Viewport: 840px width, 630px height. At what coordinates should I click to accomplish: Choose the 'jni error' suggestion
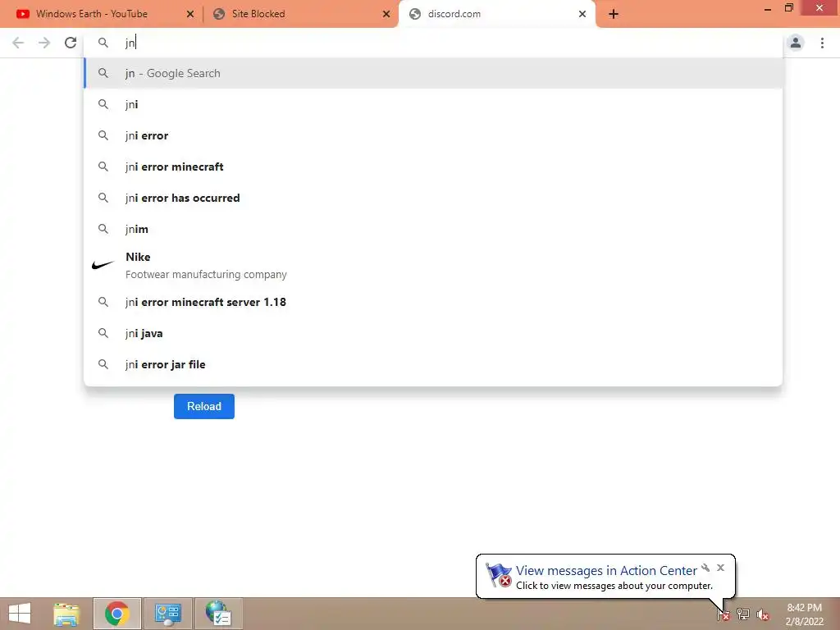point(433,135)
